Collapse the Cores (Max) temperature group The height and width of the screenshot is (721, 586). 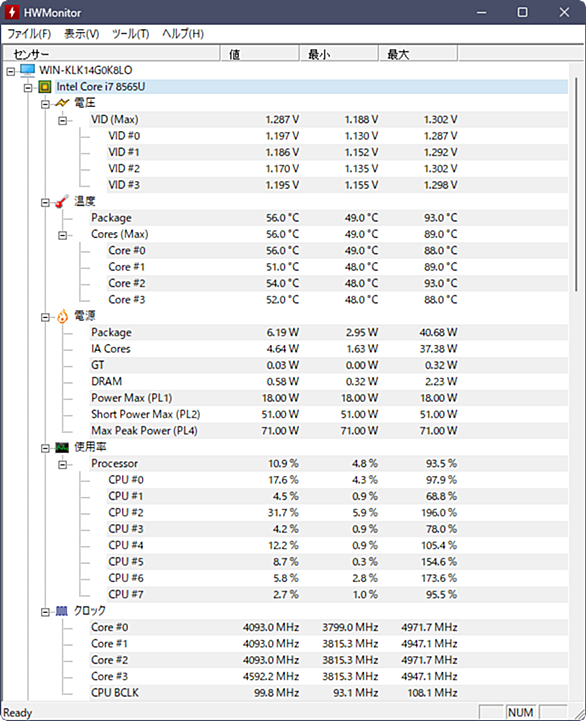(x=63, y=235)
